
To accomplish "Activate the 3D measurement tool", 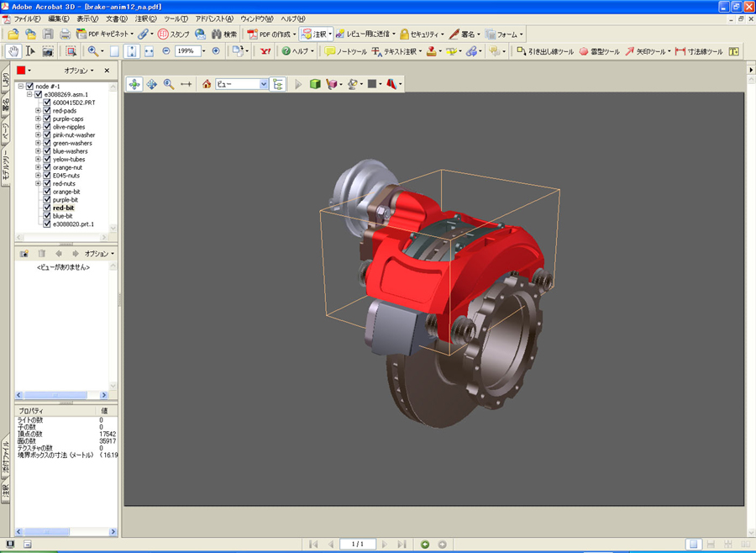I will (186, 84).
